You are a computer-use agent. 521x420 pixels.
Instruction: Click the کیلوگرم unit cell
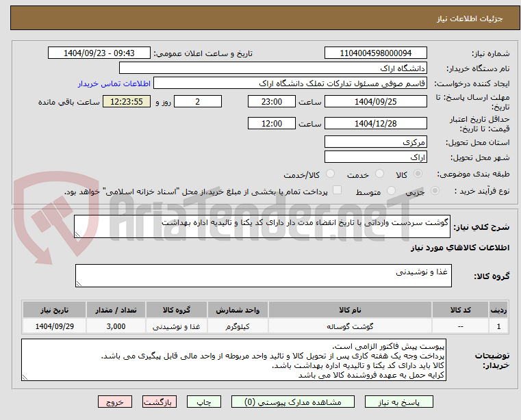coord(238,326)
